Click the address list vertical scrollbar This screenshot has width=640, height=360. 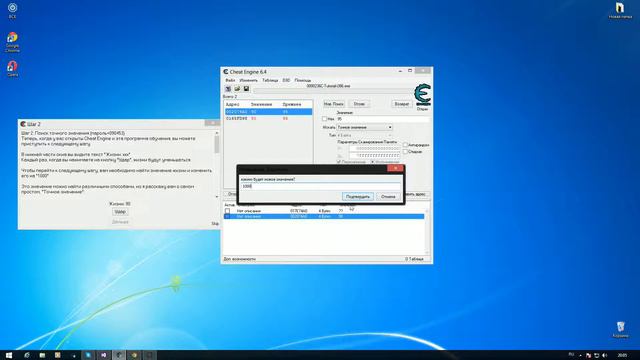427,231
